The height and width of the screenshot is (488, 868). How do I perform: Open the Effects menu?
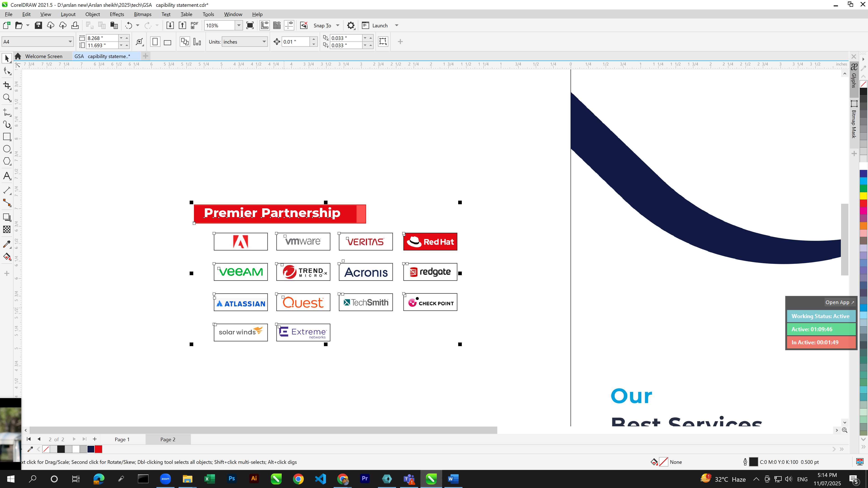pos(117,14)
